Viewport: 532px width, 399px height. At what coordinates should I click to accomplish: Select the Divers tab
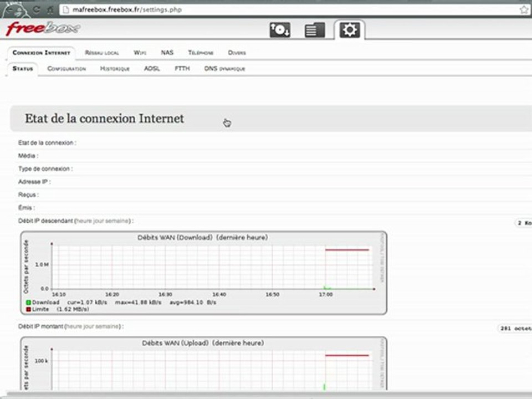(x=237, y=53)
